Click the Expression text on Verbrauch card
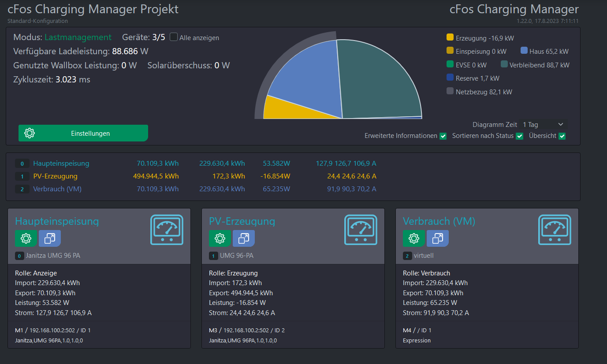Viewport: 607px width, 364px height. 417,341
